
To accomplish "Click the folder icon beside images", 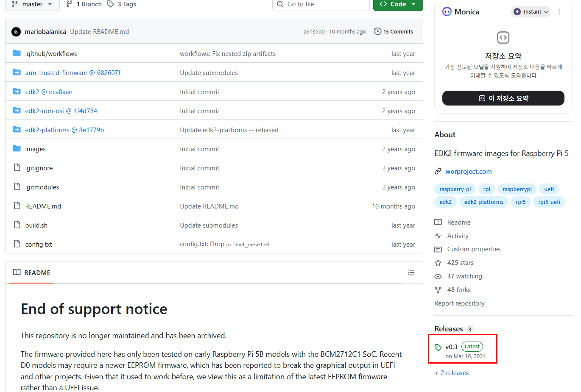I will tap(17, 149).
